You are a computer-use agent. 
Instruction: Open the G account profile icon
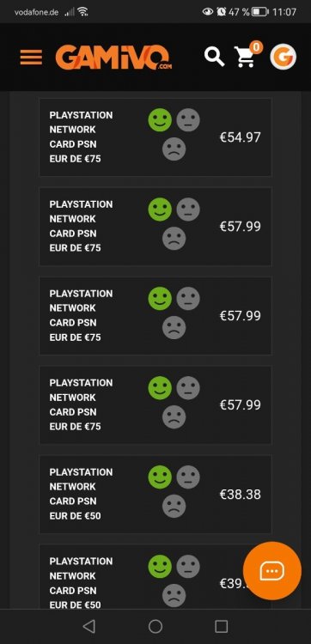283,57
